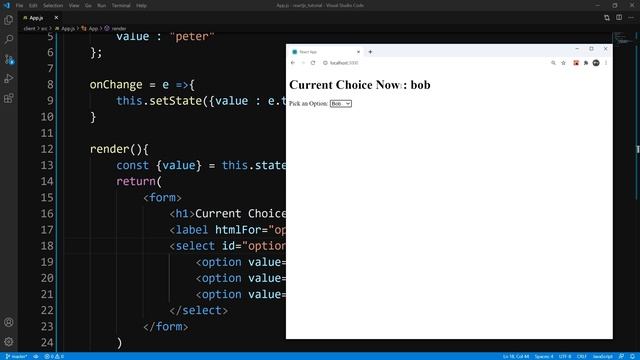Image resolution: width=640 pixels, height=360 pixels.
Task: Open Run and Debug view in activity bar
Action: pos(9,78)
